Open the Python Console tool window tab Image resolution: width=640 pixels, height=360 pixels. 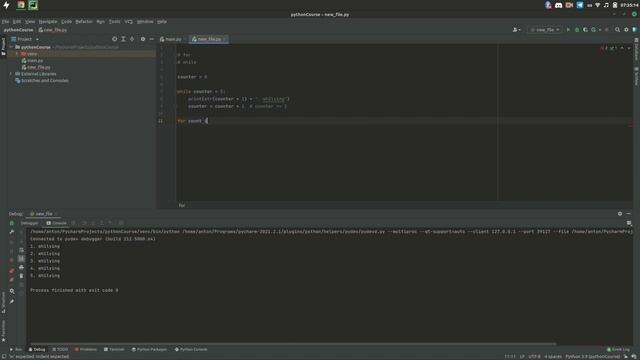[191, 350]
